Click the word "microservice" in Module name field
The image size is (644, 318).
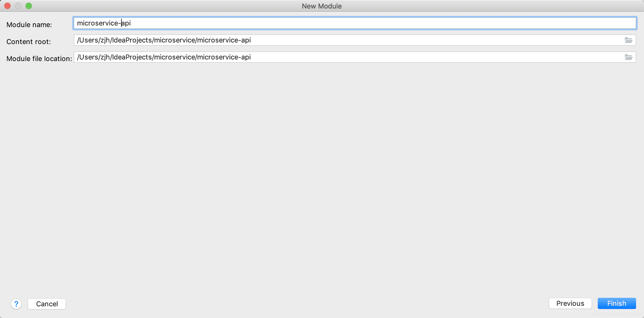[x=97, y=23]
